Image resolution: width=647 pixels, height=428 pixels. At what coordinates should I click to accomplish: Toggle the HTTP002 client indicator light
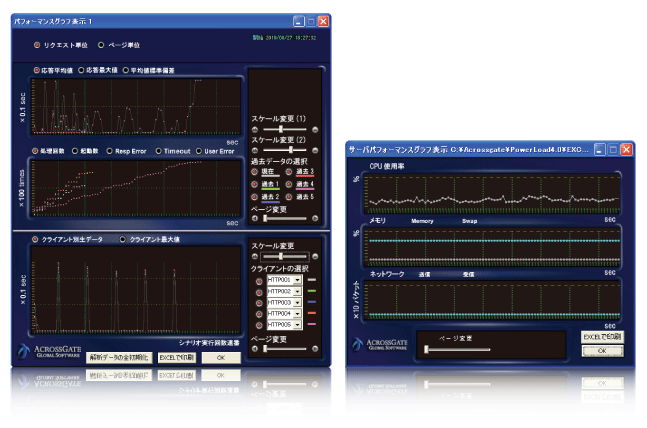259,293
